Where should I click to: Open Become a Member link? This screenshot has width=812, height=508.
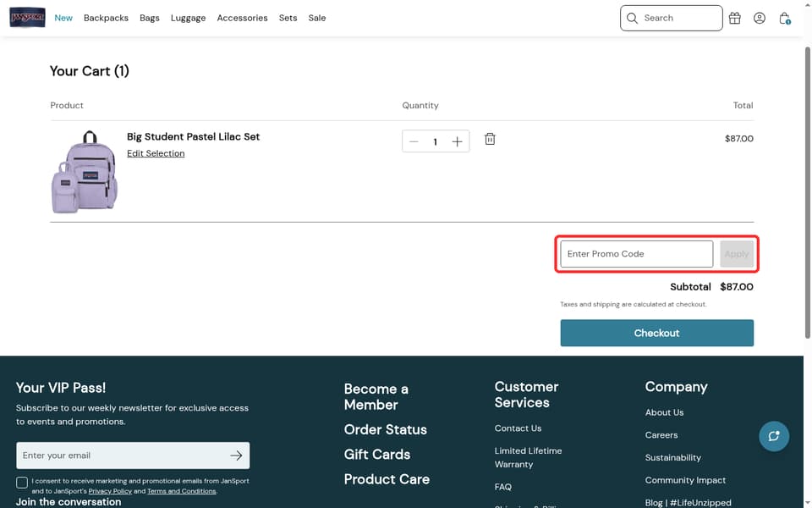(x=376, y=396)
